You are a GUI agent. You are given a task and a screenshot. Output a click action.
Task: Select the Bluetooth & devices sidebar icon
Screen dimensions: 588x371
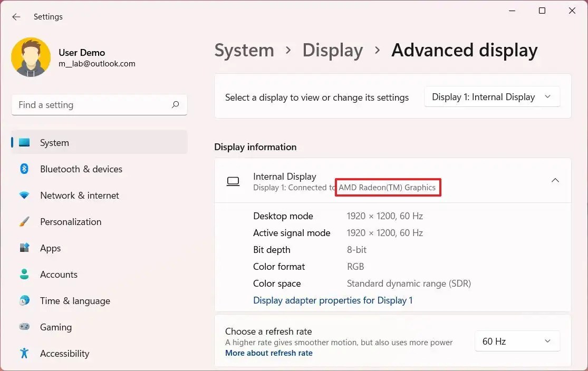[x=25, y=169]
